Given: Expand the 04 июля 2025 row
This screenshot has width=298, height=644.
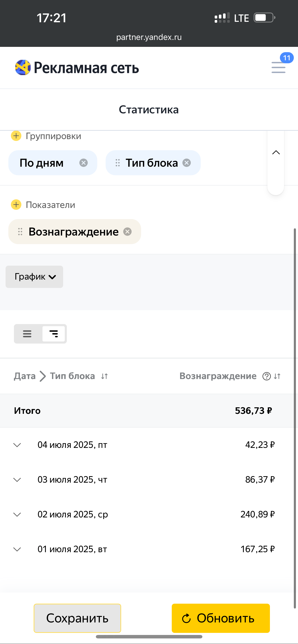Looking at the screenshot, I should tap(17, 445).
